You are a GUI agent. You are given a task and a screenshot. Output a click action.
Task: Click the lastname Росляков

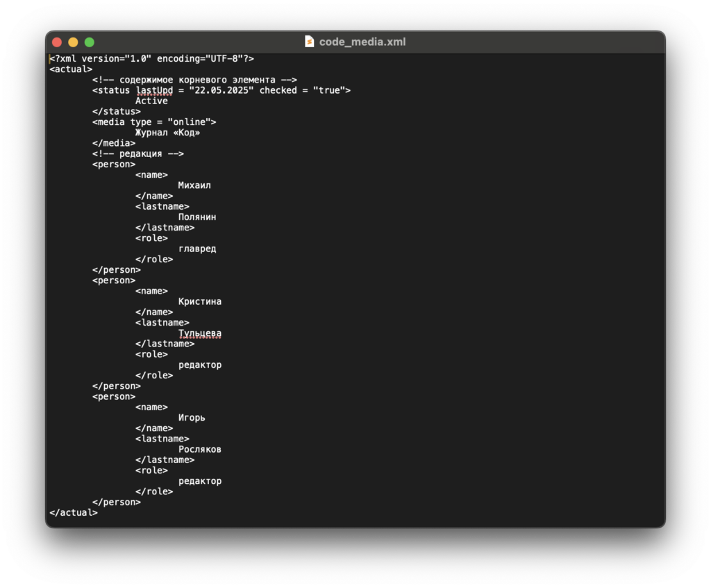coord(199,448)
